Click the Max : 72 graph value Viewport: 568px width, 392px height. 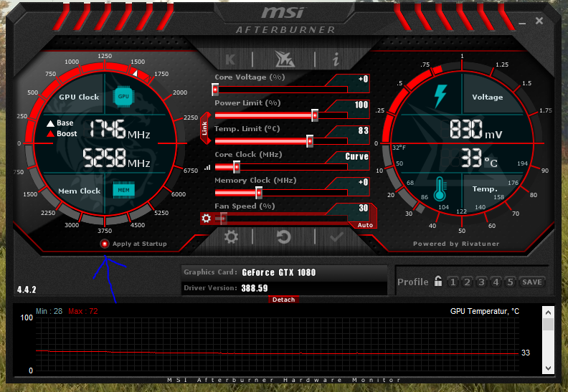83,311
